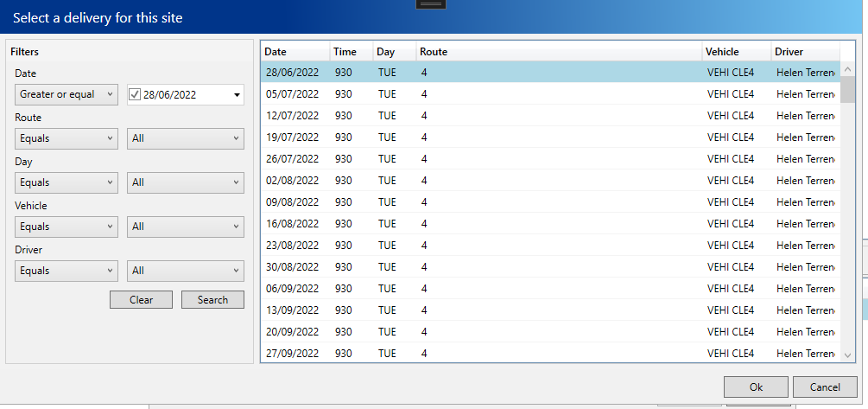Sort by the Date column header
Screen dimensions: 868x409
[295, 52]
